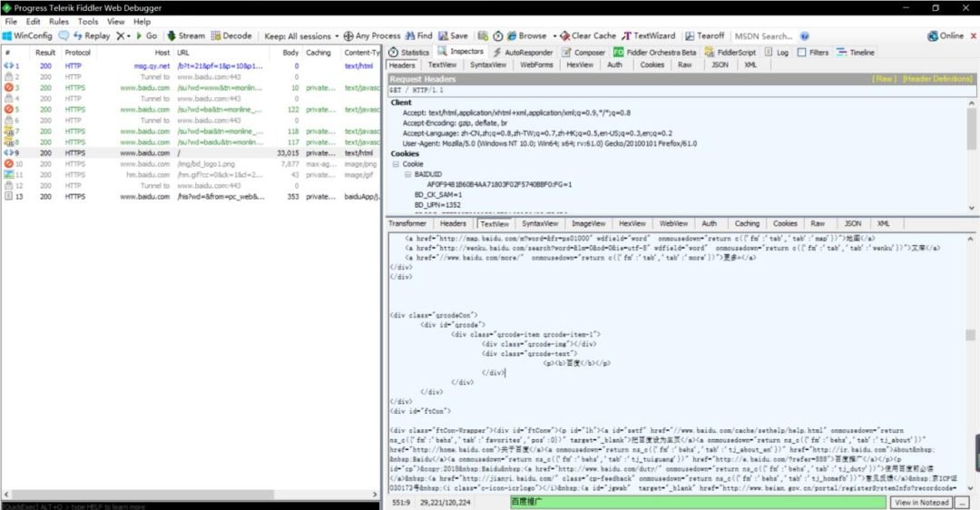Click the Go resume button
980x510 pixels.
click(x=146, y=35)
